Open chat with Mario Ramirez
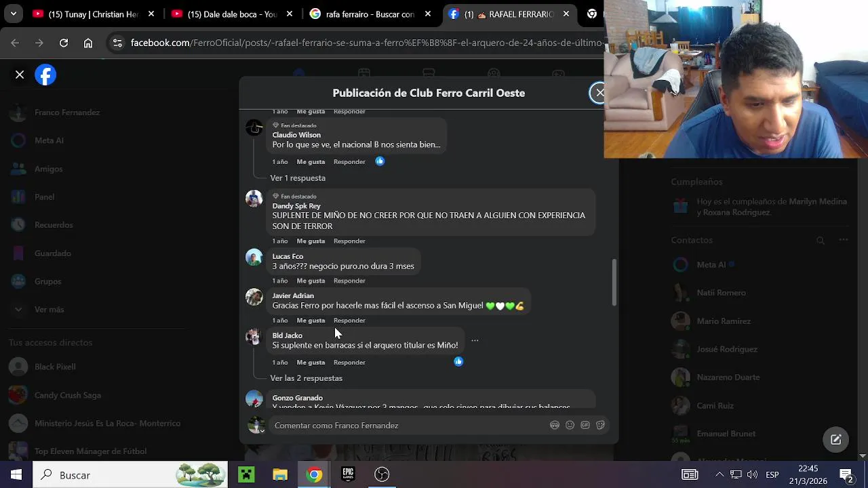Image resolution: width=868 pixels, height=488 pixels. (724, 321)
